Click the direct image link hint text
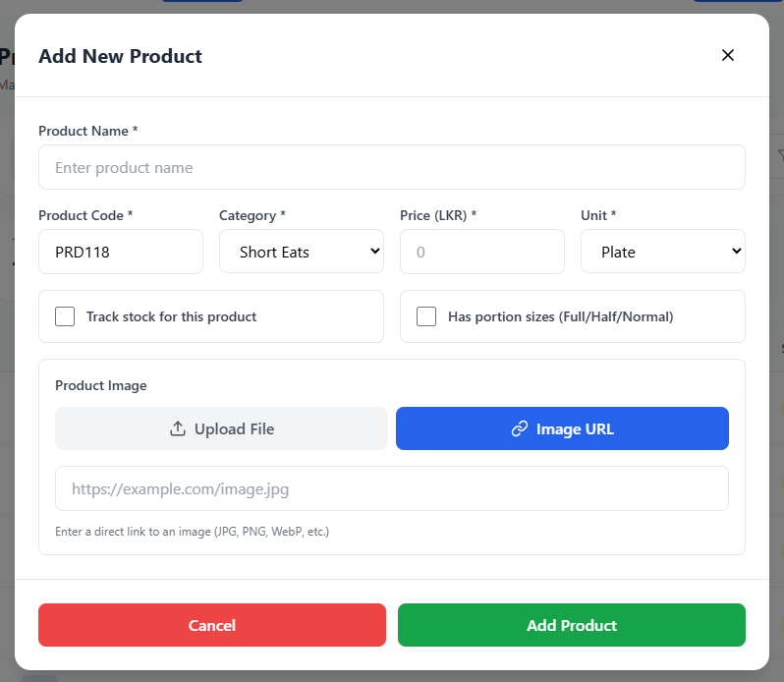784x682 pixels. 192,532
